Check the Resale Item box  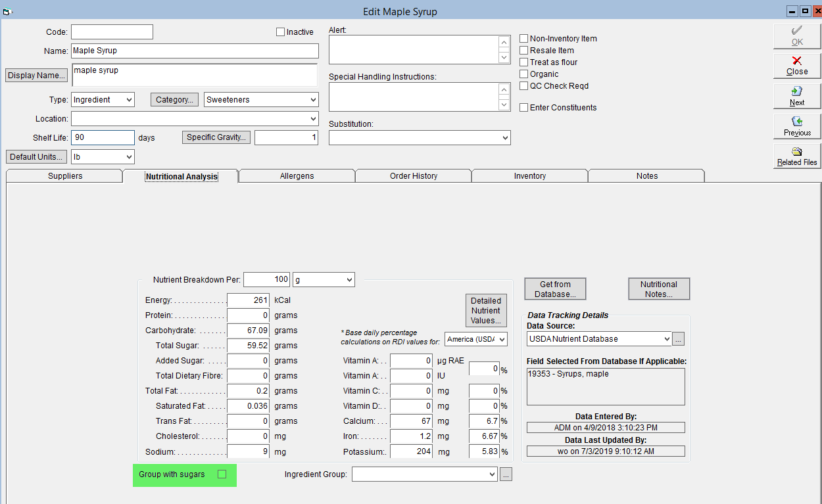click(x=524, y=51)
